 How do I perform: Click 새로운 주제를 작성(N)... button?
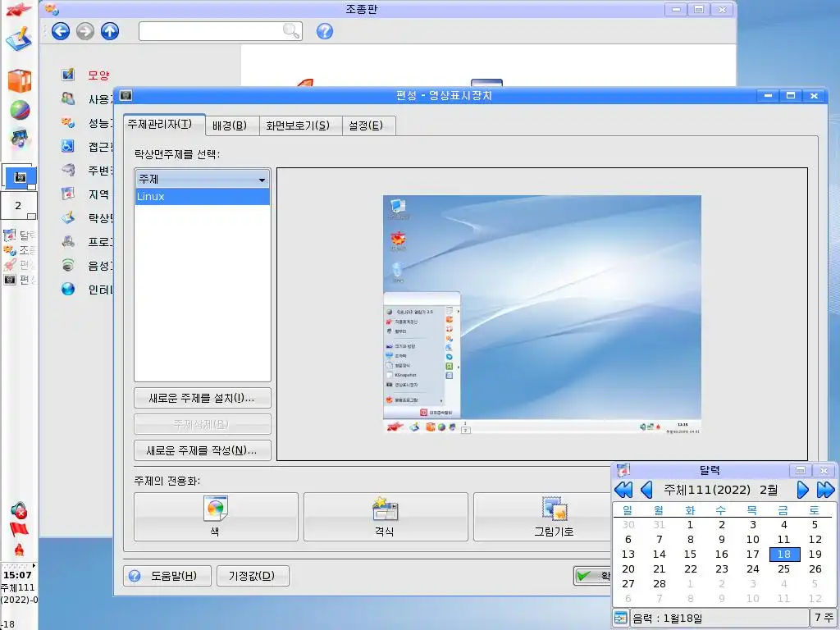(203, 450)
